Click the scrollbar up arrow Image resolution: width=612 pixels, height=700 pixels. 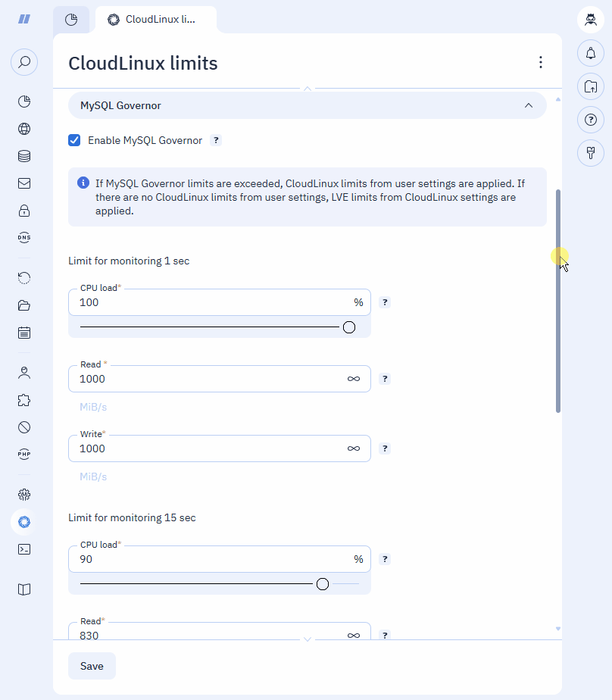click(x=558, y=99)
